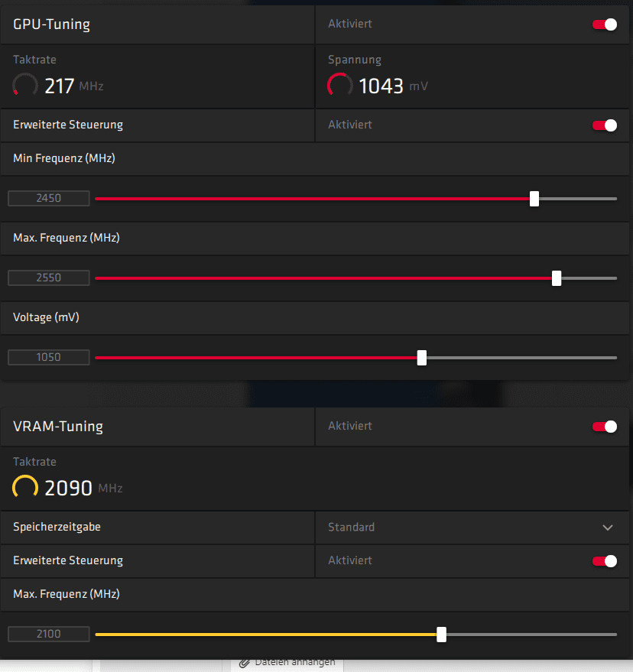
Task: Click the GPU Taktrate gauge icon
Action: pyautogui.click(x=25, y=85)
